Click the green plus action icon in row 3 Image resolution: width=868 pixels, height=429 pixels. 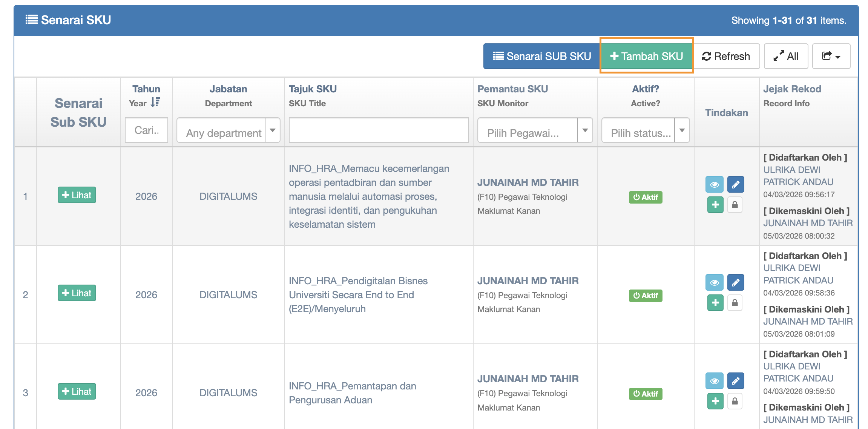click(x=715, y=401)
